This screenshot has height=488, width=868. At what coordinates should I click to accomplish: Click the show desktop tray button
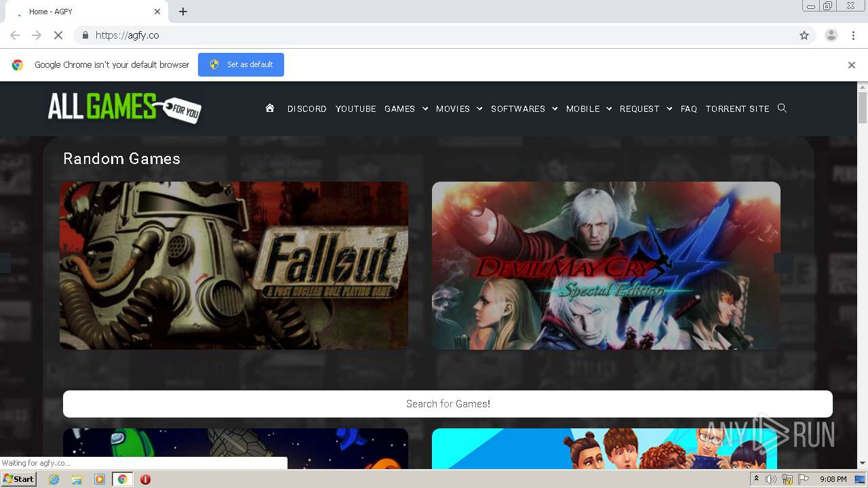pos(861,479)
